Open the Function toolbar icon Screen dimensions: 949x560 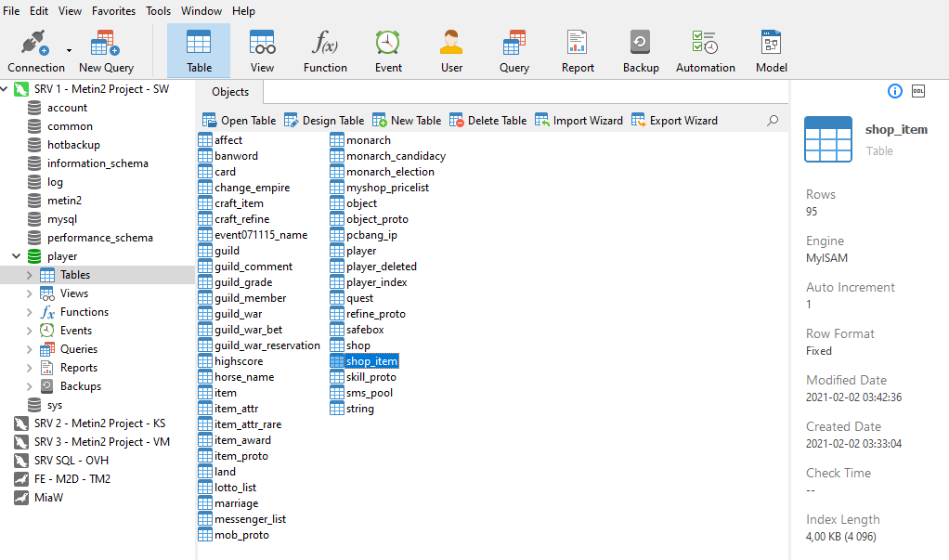[325, 44]
